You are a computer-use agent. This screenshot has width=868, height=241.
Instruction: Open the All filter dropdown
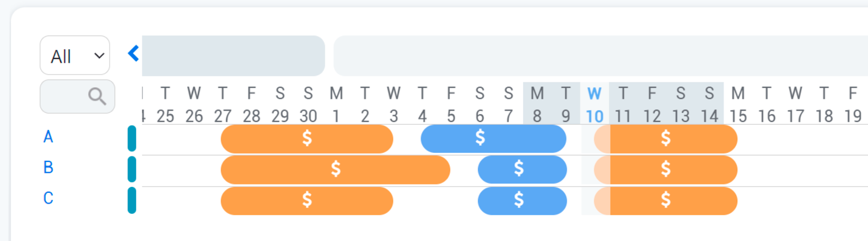point(75,56)
